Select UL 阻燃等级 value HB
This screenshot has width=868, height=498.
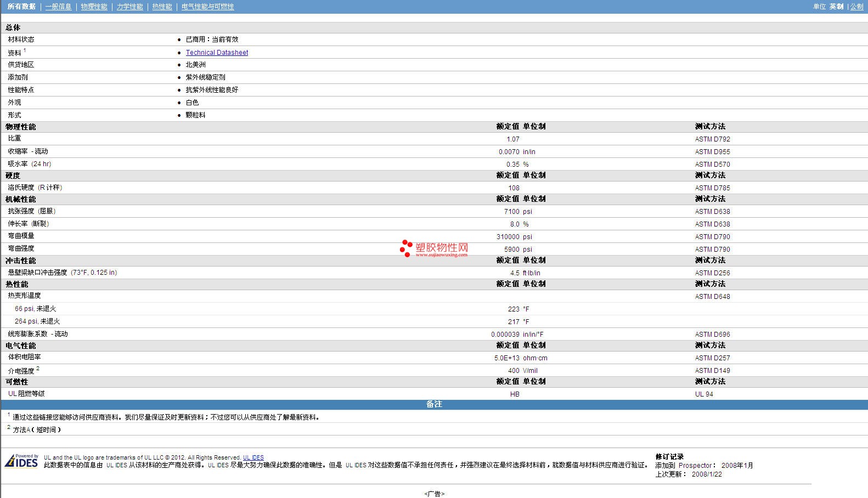click(515, 394)
